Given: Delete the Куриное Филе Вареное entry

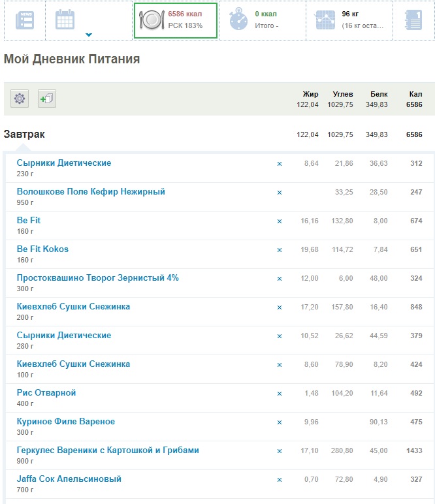Looking at the screenshot, I should (280, 422).
